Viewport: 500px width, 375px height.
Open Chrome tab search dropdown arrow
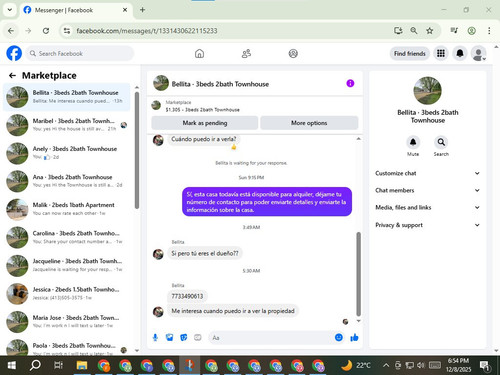click(10, 10)
